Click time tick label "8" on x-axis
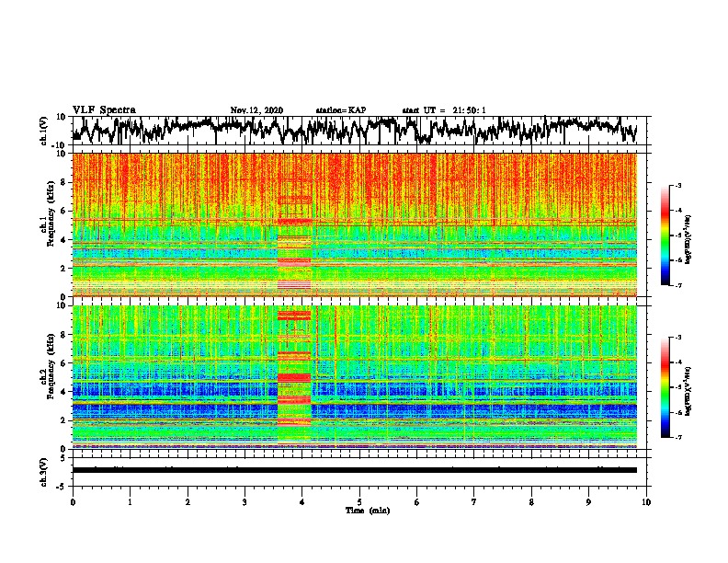Image resolution: width=728 pixels, height=563 pixels. [531, 502]
